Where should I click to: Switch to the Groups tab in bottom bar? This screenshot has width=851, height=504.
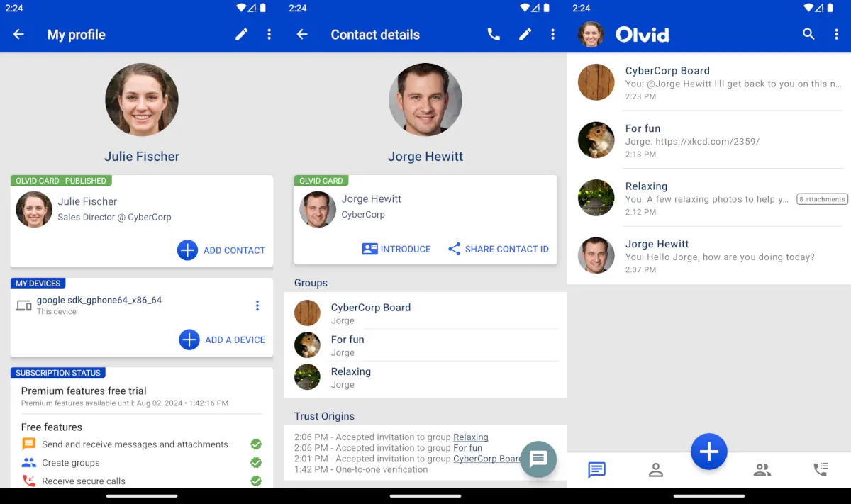[x=762, y=469]
